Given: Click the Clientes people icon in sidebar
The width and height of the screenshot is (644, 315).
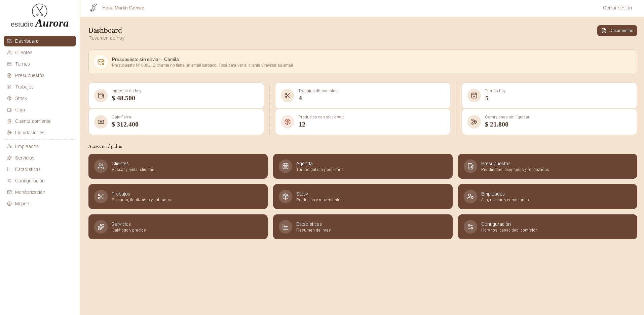Looking at the screenshot, I should point(9,53).
